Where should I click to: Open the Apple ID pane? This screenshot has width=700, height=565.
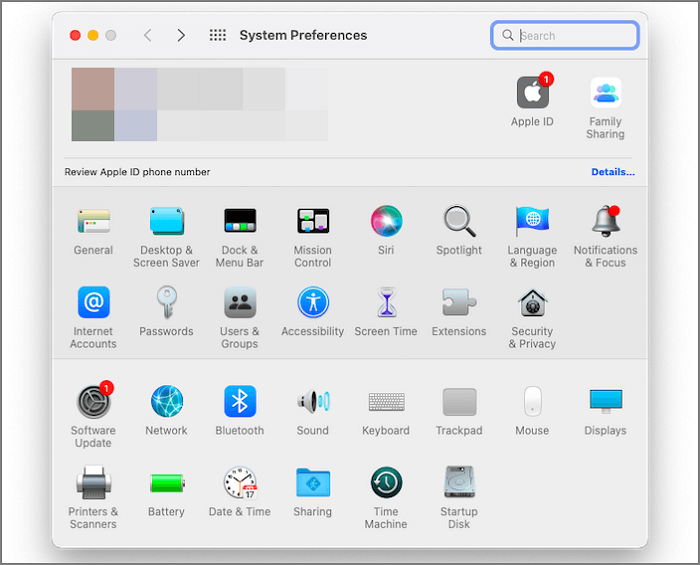[532, 93]
